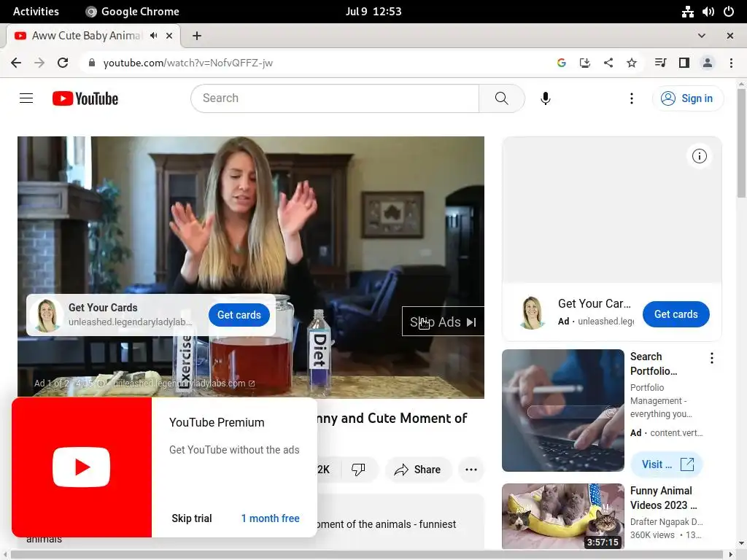The width and height of the screenshot is (747, 560).
Task: Click Skip trial in Premium popup
Action: 192,518
